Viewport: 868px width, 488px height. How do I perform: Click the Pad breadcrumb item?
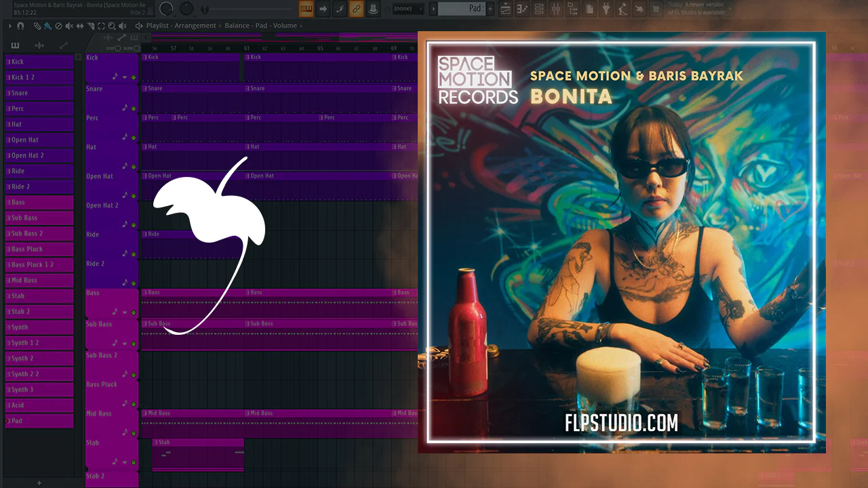pyautogui.click(x=262, y=26)
